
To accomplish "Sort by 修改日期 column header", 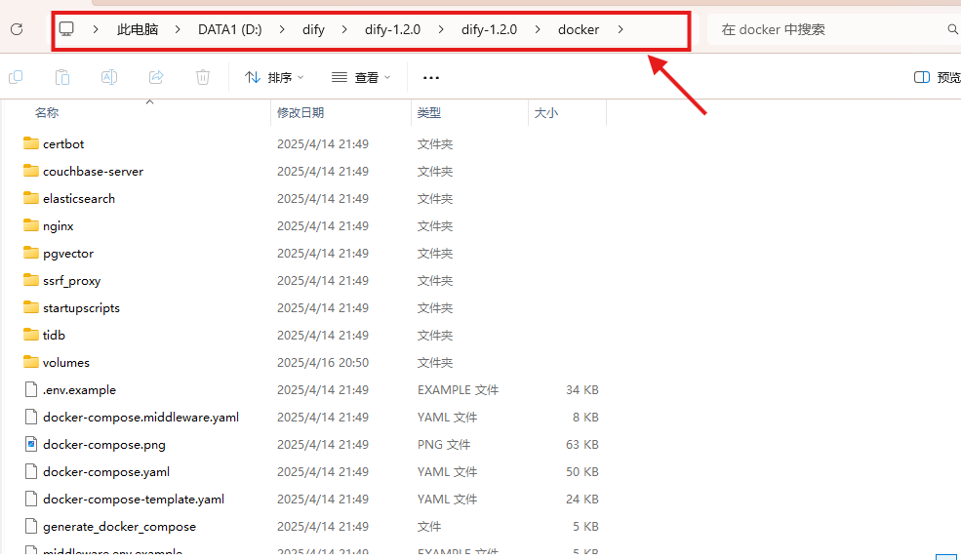I will 300,113.
